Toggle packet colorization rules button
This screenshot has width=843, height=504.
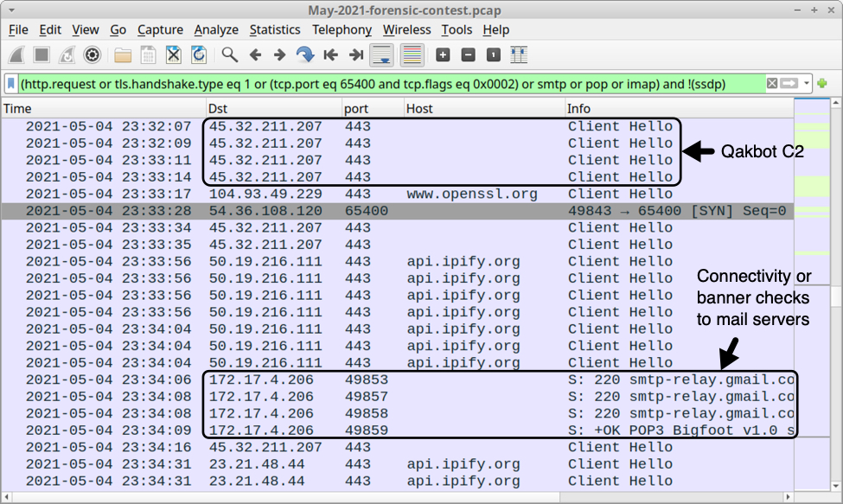click(412, 55)
